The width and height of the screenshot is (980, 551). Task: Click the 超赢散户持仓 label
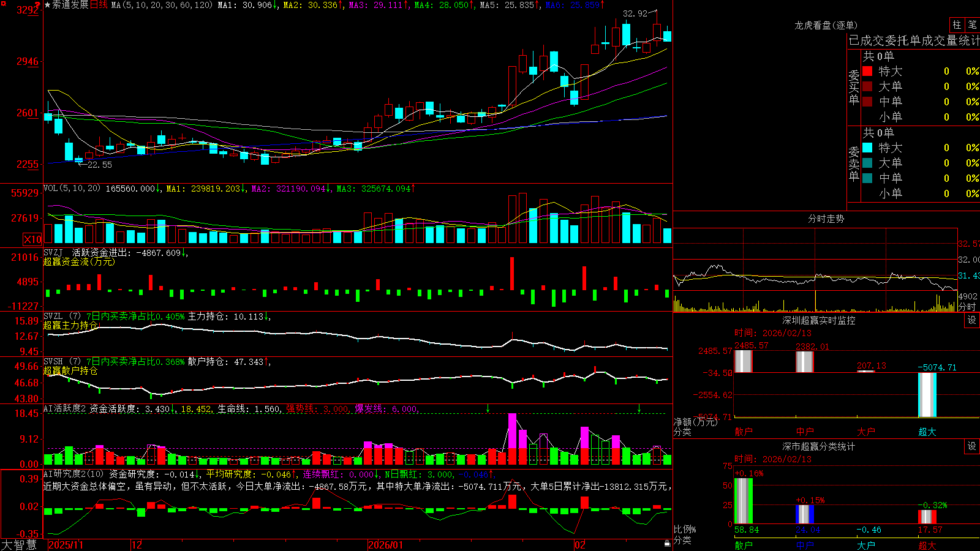[70, 370]
